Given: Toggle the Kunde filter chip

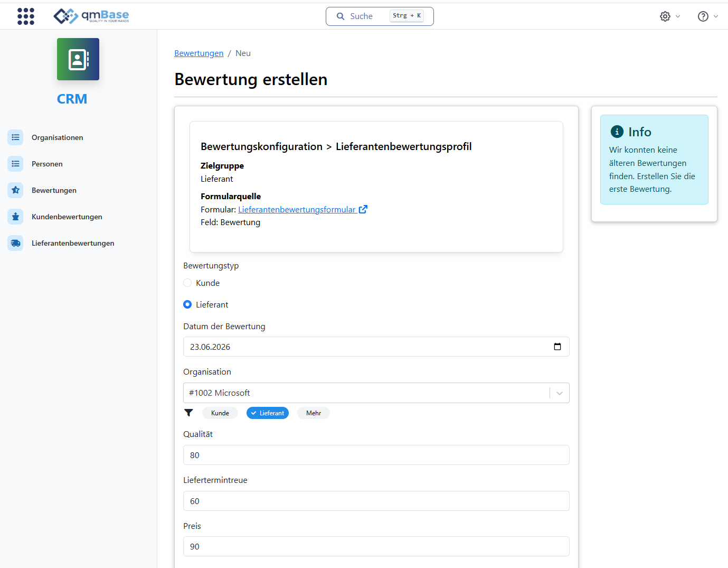Looking at the screenshot, I should point(220,413).
